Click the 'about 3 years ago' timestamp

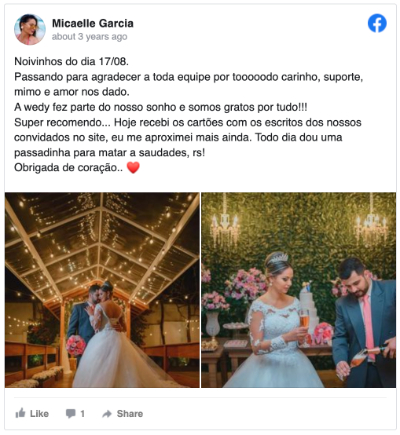pyautogui.click(x=89, y=36)
